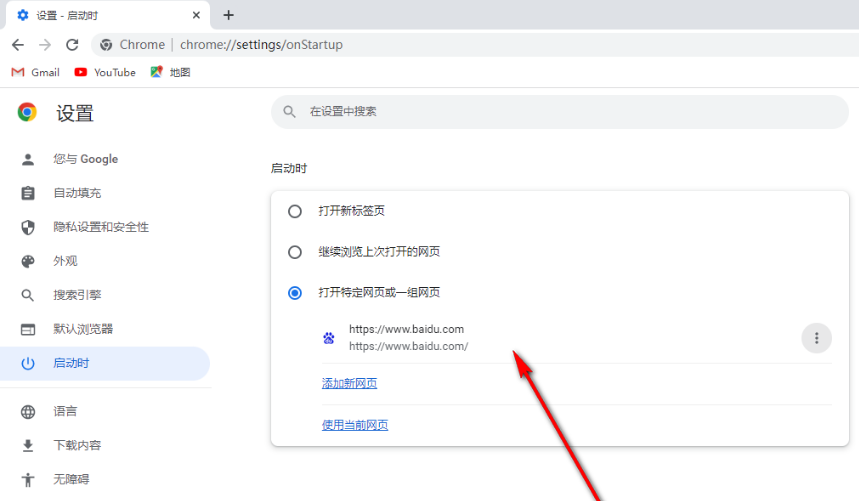Click the palette icon beside 外观
Screen dimensions: 859x501
[x=27, y=261]
